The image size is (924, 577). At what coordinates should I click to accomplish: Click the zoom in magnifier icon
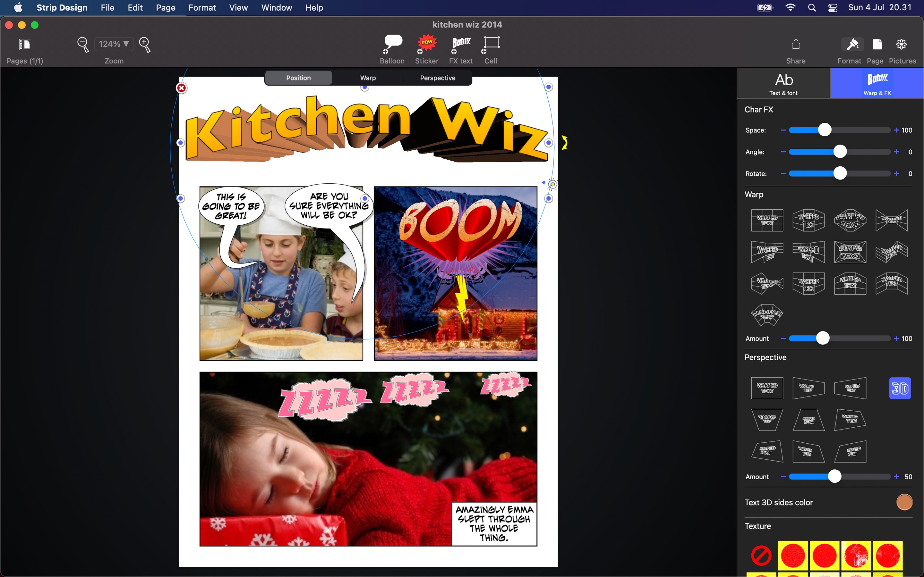(x=145, y=44)
